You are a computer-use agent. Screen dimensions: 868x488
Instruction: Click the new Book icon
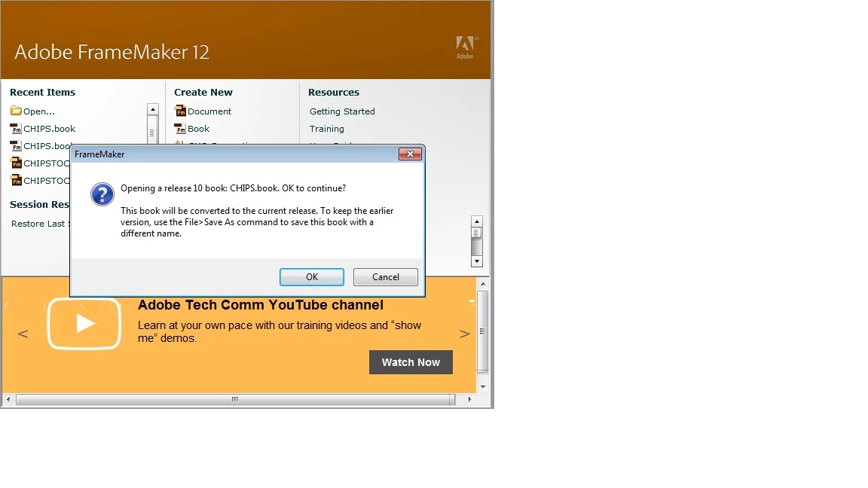[x=180, y=129]
